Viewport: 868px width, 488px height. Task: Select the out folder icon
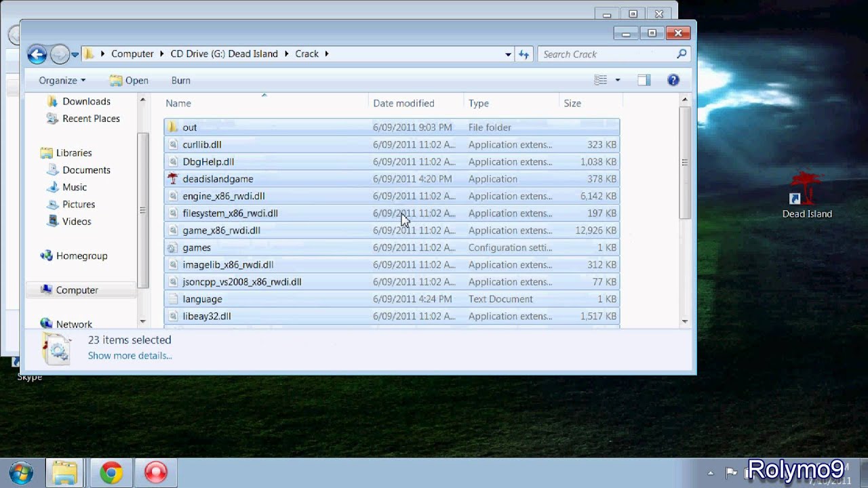(x=172, y=127)
